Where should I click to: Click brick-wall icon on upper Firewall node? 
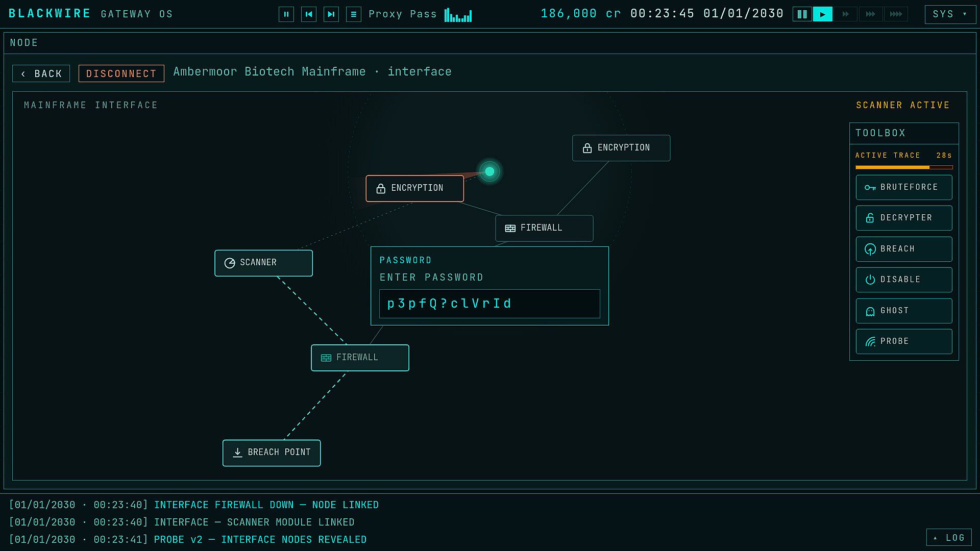tap(510, 229)
